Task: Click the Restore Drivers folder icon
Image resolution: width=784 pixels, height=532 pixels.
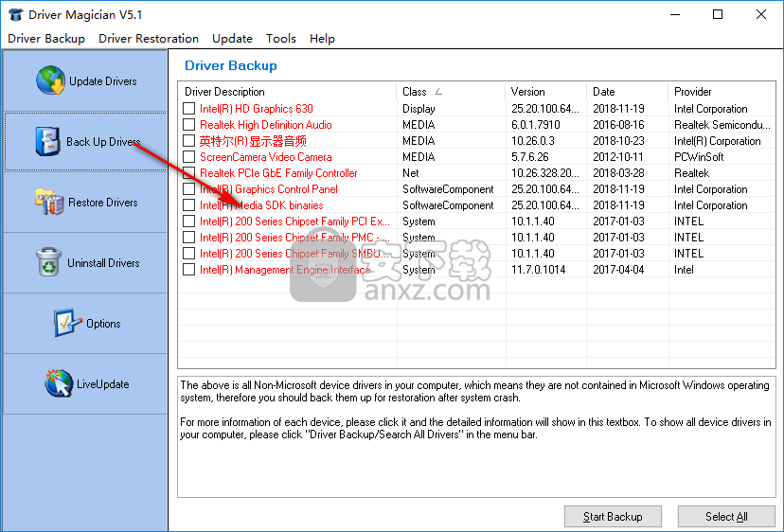Action: click(x=49, y=202)
